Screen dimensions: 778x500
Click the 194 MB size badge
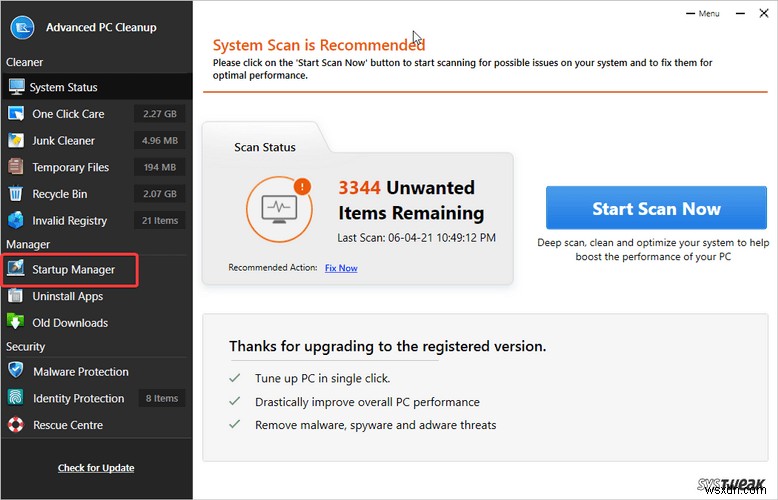(x=160, y=167)
